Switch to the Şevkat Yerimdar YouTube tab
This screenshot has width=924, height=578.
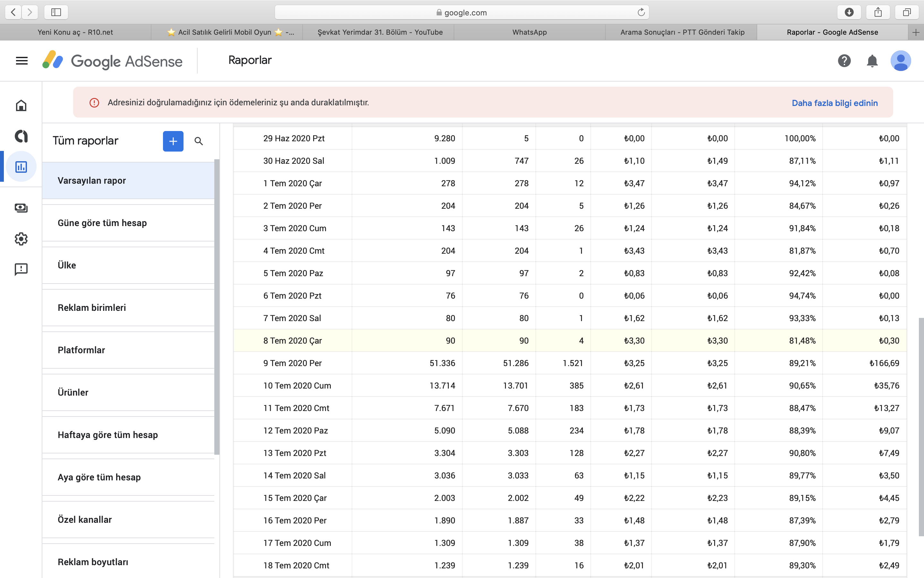pos(378,32)
